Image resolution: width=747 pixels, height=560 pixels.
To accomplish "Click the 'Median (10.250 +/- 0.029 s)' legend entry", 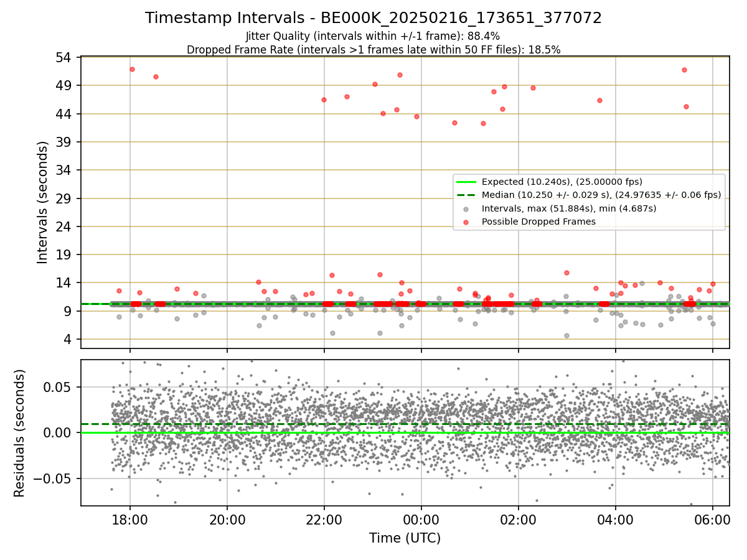I will [601, 195].
